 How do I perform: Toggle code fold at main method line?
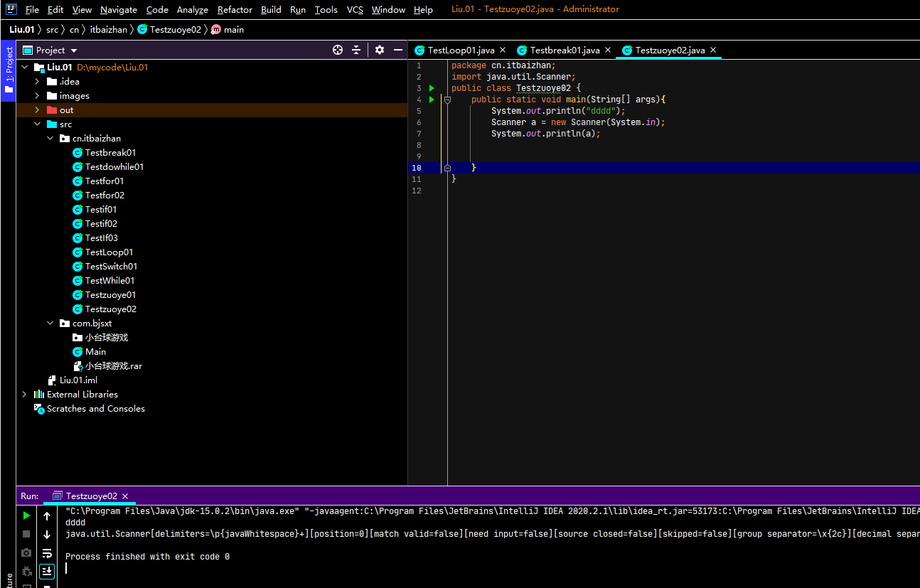pos(447,100)
